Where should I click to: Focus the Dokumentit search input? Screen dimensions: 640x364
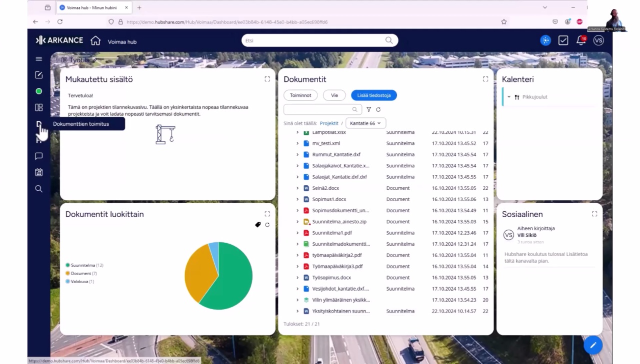coord(323,109)
